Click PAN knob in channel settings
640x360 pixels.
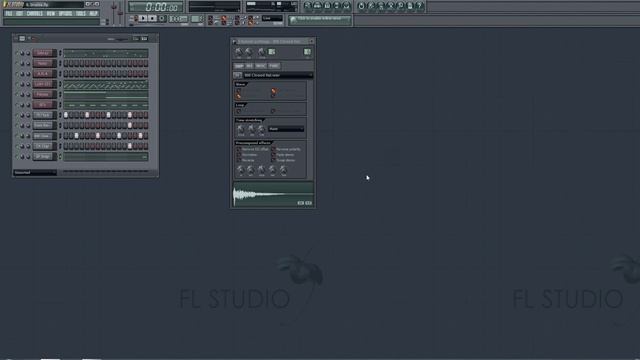pos(239,52)
